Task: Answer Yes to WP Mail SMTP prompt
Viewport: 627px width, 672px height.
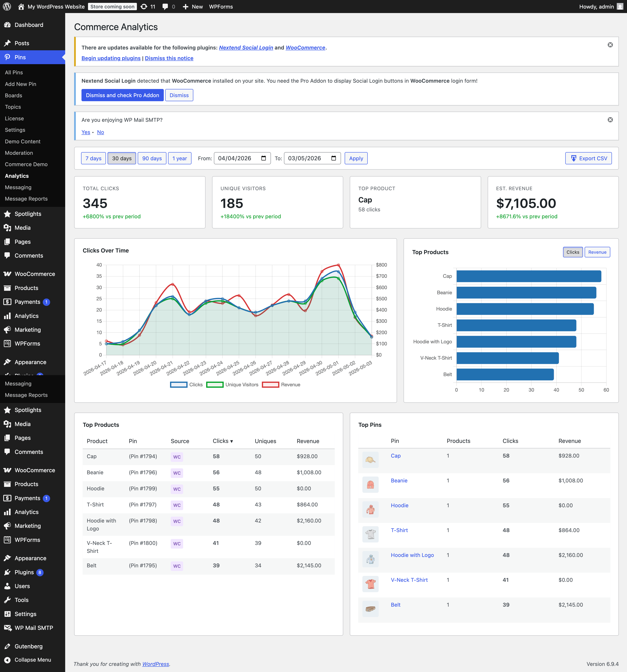Action: click(86, 132)
